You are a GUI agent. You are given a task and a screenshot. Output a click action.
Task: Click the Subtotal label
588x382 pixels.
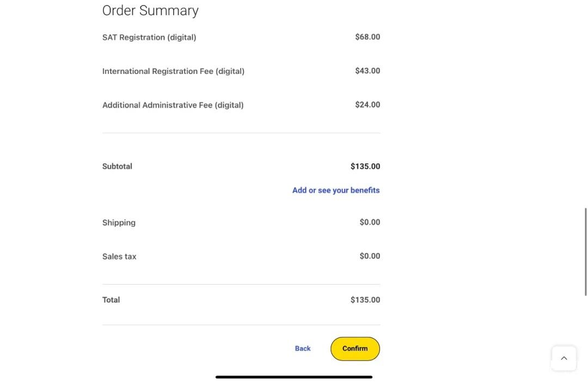point(117,167)
